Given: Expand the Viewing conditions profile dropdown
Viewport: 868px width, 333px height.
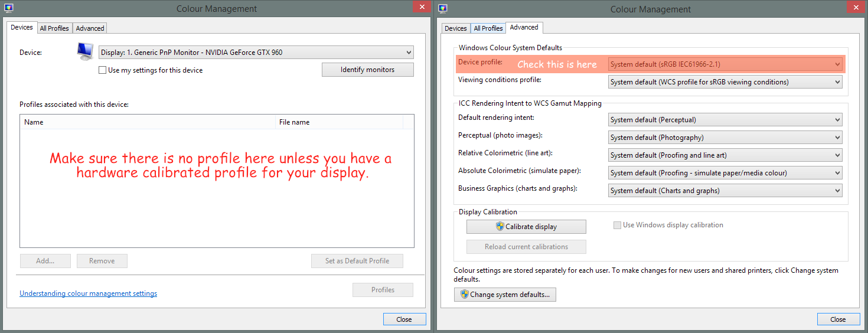Looking at the screenshot, I should 725,82.
